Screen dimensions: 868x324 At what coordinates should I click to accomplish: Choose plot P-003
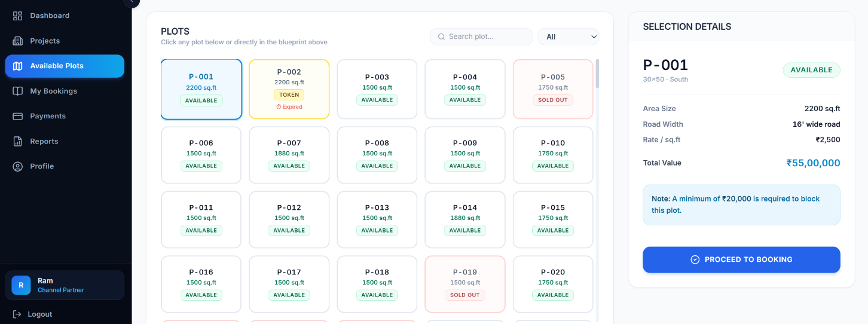377,89
